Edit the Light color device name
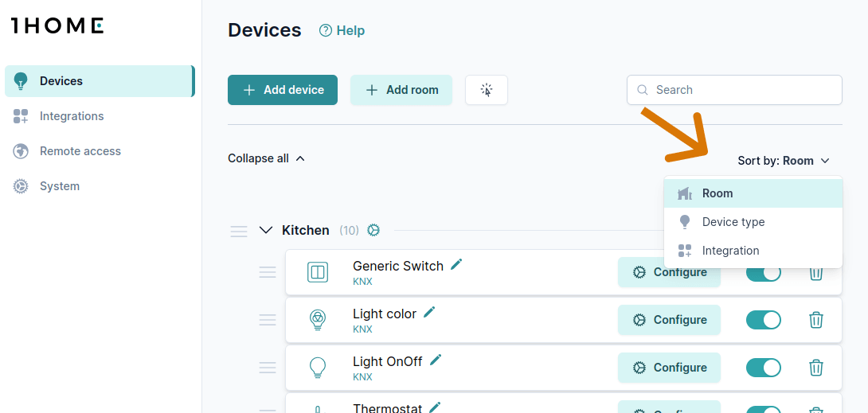The image size is (868, 413). point(429,312)
